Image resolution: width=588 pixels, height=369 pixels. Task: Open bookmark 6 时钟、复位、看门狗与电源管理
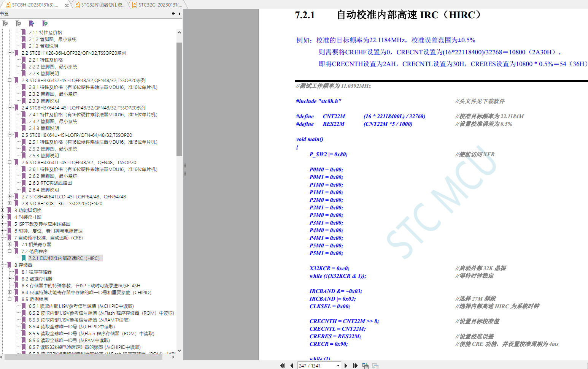coord(48,231)
